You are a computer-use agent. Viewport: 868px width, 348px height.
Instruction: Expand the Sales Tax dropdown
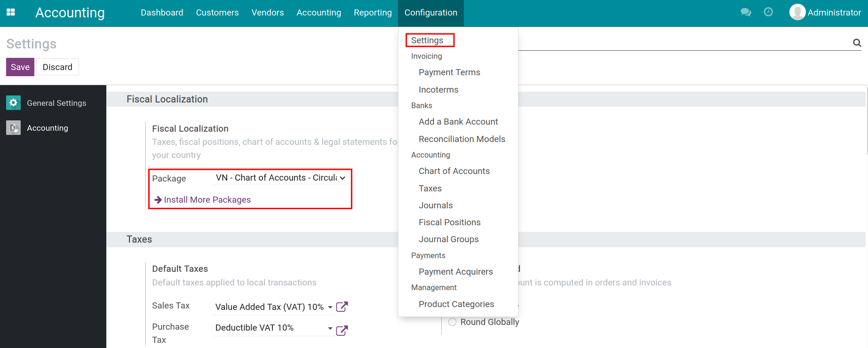click(274, 307)
